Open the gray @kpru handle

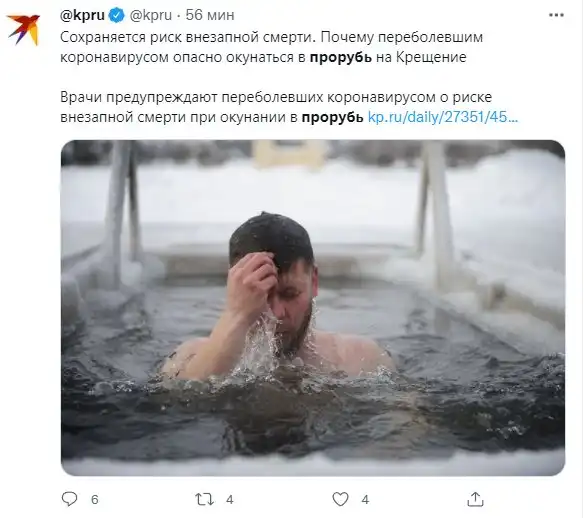click(x=150, y=15)
